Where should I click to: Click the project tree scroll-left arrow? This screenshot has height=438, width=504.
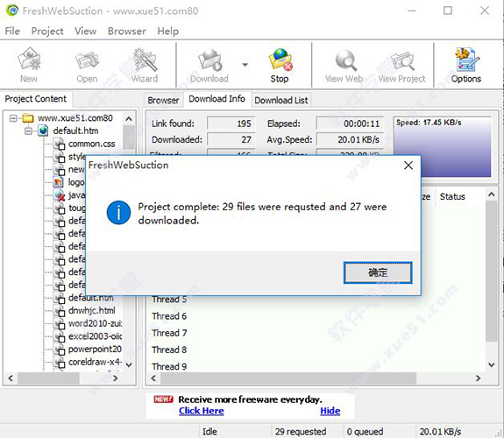(11, 378)
